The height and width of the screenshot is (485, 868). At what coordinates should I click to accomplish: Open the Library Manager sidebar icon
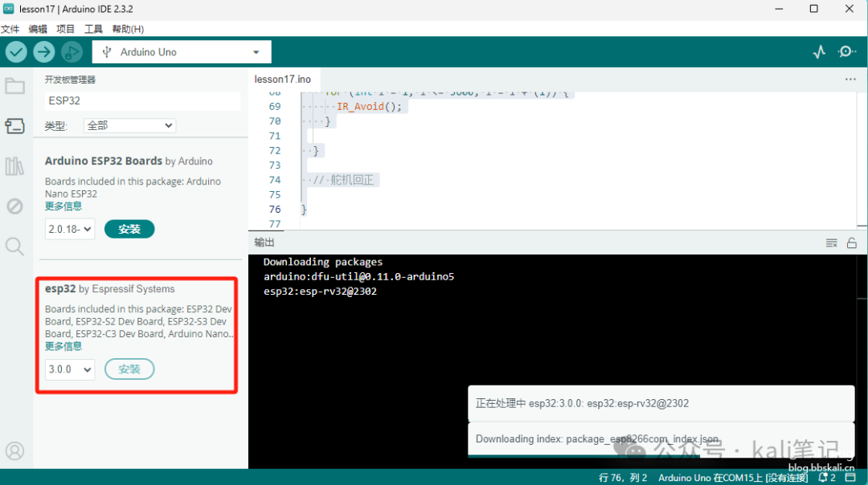(15, 166)
